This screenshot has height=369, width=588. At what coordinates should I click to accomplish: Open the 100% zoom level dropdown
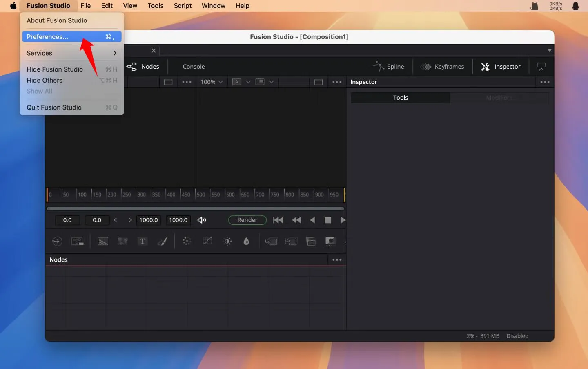(x=212, y=82)
